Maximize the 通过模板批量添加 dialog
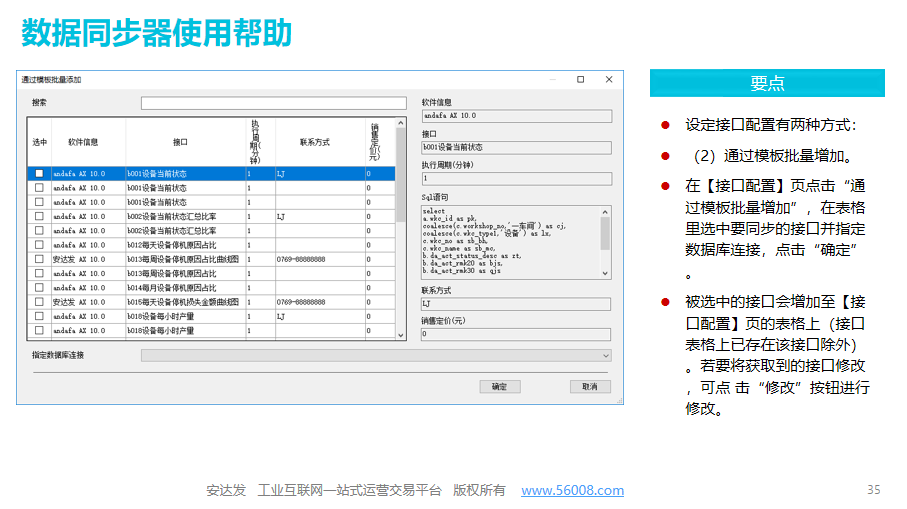Viewport: 907px width, 509px height. (580, 79)
